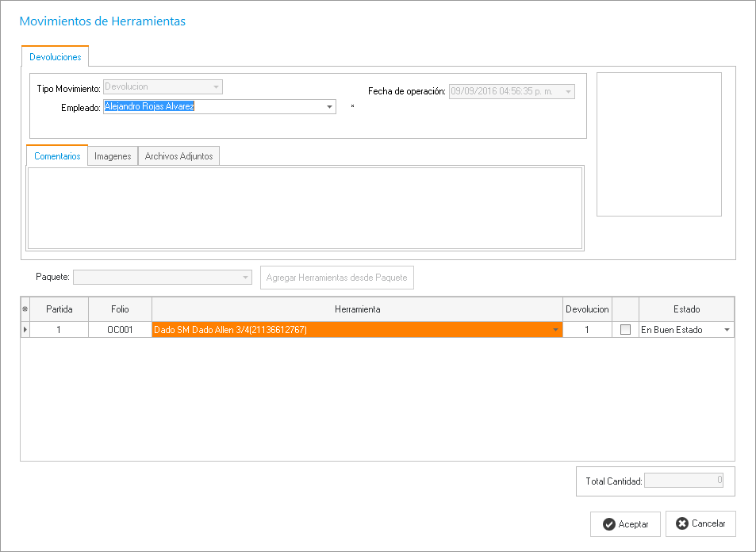
Task: Open the Fecha de operación date picker
Action: [x=568, y=92]
